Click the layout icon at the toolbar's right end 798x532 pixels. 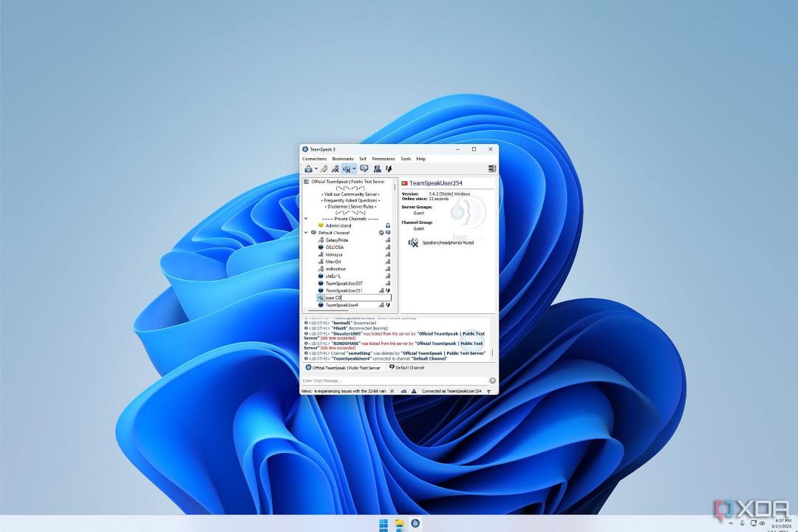pyautogui.click(x=491, y=168)
